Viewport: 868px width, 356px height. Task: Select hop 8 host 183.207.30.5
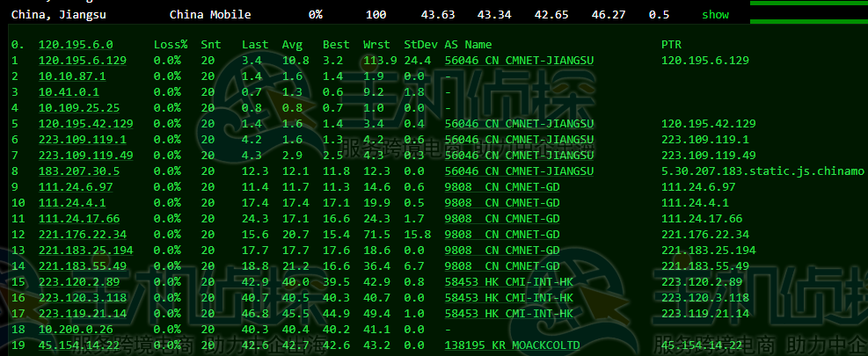(78, 171)
